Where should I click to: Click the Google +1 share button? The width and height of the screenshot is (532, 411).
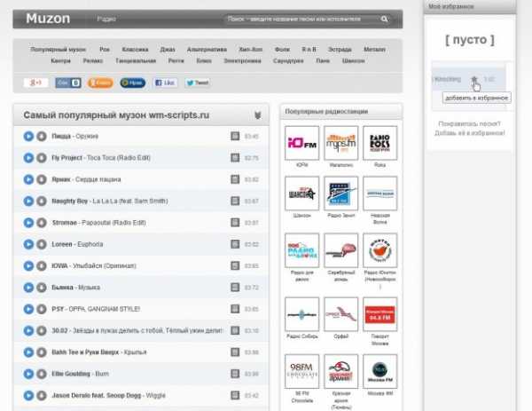point(35,83)
